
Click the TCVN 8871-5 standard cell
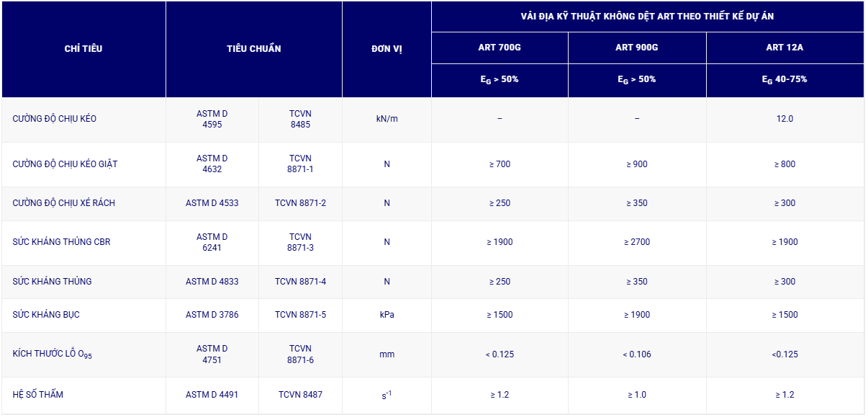pos(300,315)
